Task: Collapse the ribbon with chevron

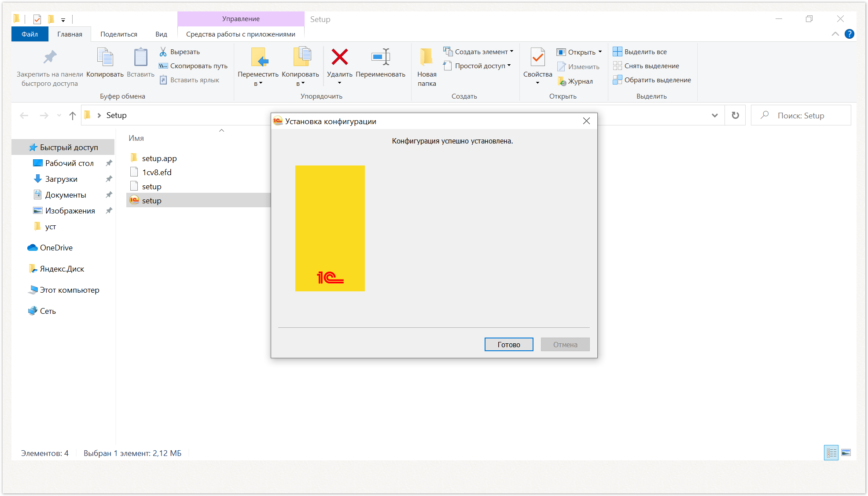Action: pos(835,34)
